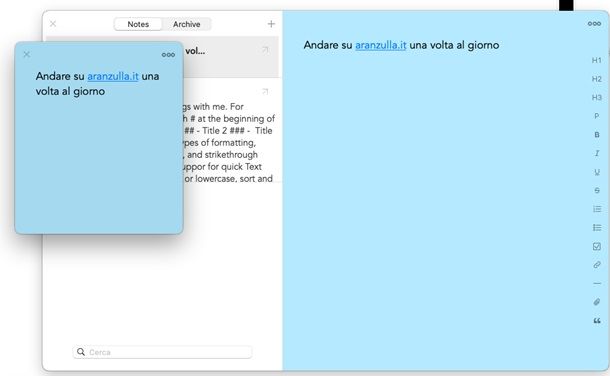Insert a numbered list
Viewport: 610px width, 376px height.
tap(597, 209)
